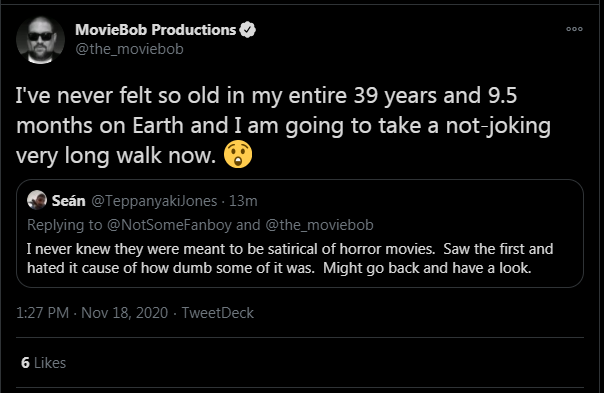Open the @NotSomeFanboy mention
The image size is (604, 393).
(169, 225)
